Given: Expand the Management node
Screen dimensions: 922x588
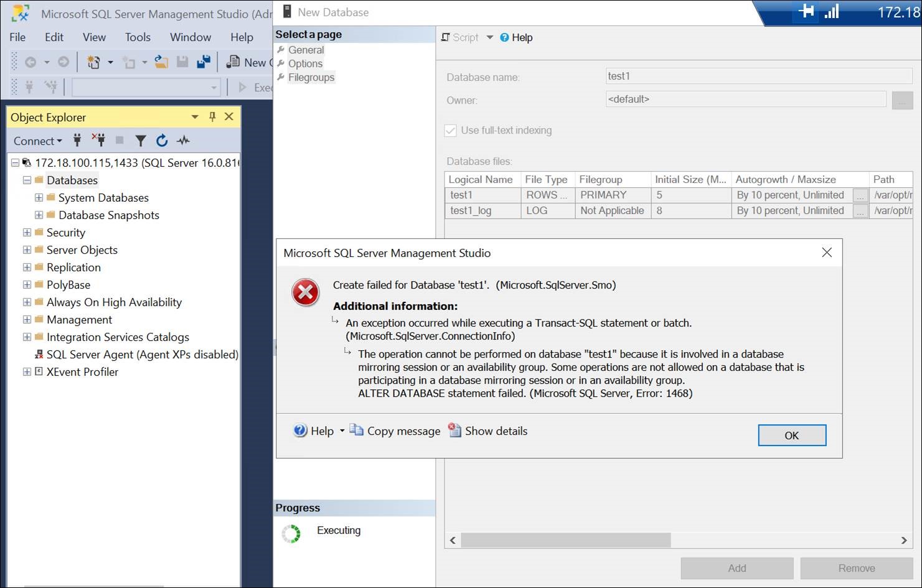Looking at the screenshot, I should (x=27, y=319).
